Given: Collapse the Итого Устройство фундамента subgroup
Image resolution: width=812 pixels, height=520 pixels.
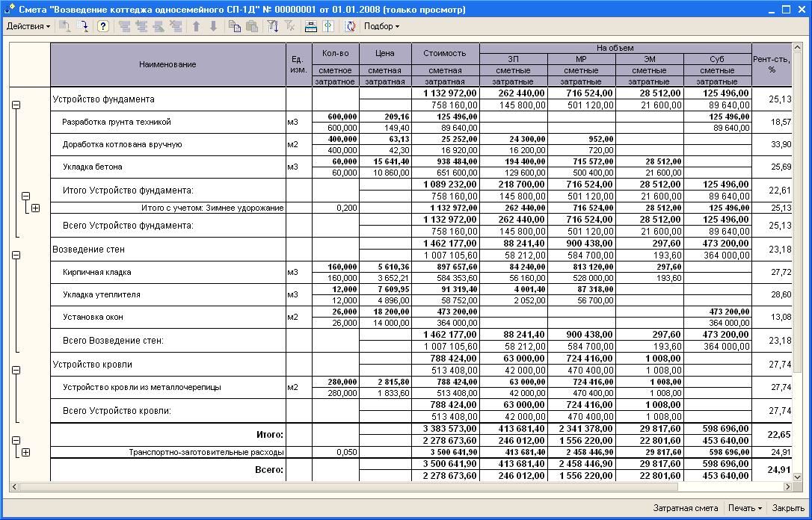Looking at the screenshot, I should click(x=26, y=196).
